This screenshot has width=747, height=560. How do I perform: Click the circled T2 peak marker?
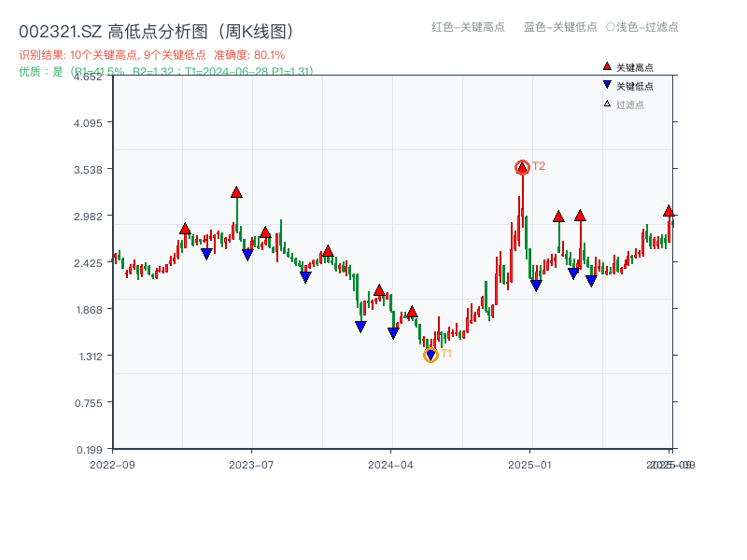(x=523, y=165)
